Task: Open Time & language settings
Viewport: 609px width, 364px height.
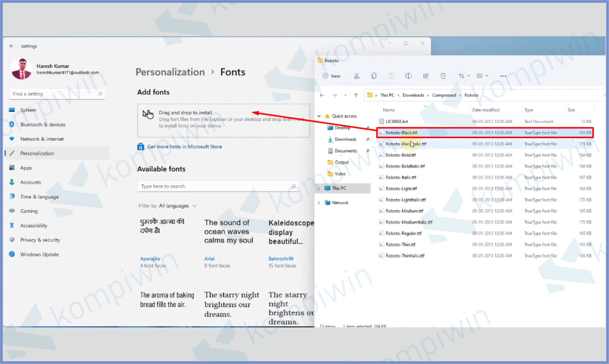Action: click(57, 197)
